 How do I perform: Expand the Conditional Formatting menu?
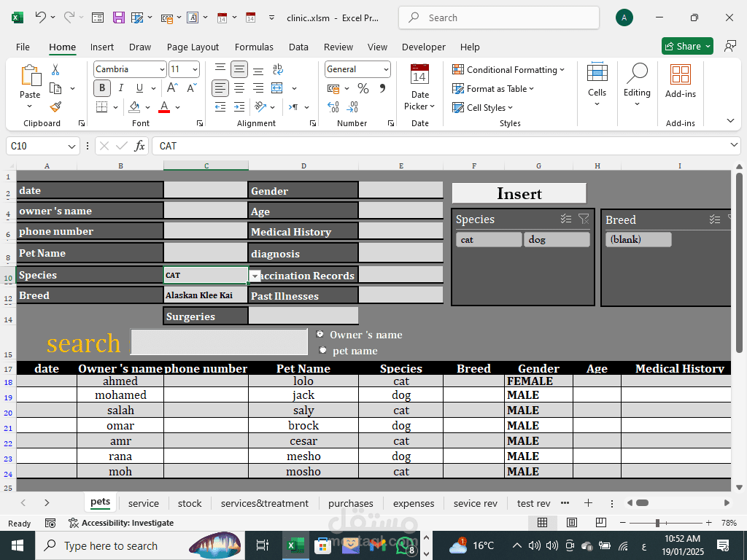pyautogui.click(x=508, y=69)
